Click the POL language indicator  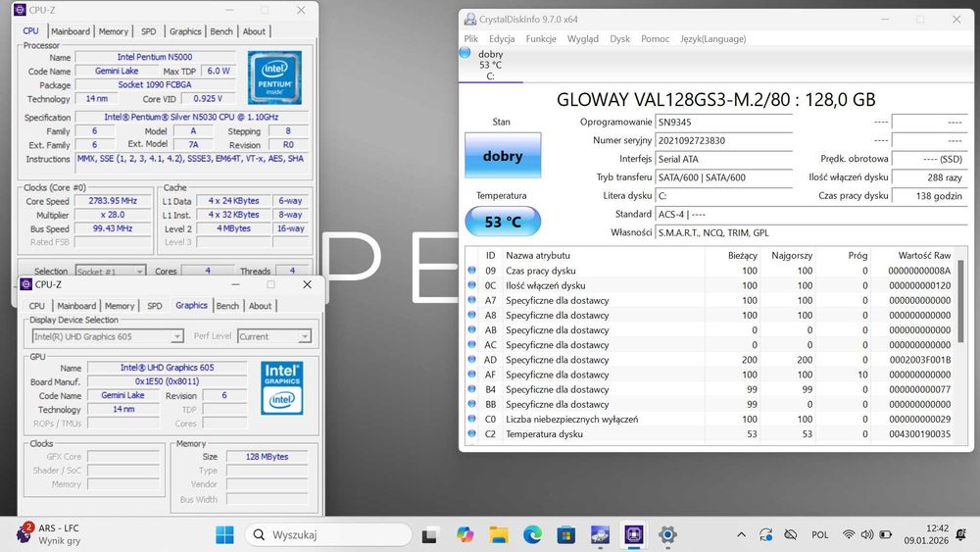[x=819, y=534]
